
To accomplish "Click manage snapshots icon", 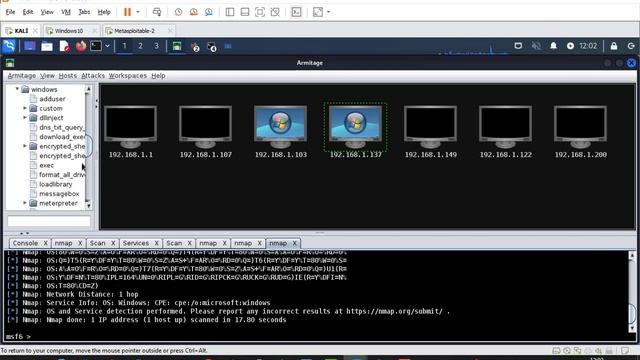I will 209,12.
